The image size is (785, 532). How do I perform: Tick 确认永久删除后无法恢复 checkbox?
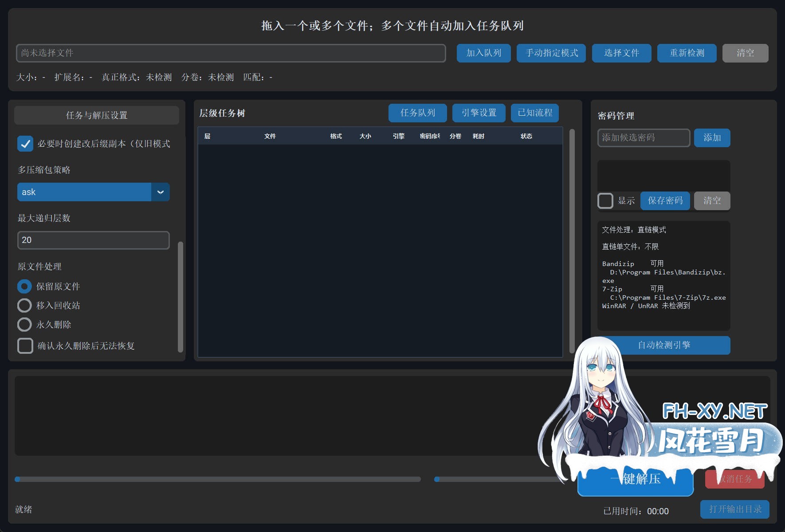[x=25, y=346]
